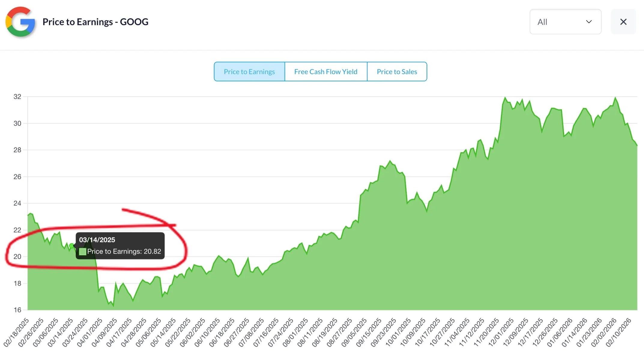Image resolution: width=644 pixels, height=356 pixels.
Task: Click the 24 y-axis value label
Action: (17, 203)
